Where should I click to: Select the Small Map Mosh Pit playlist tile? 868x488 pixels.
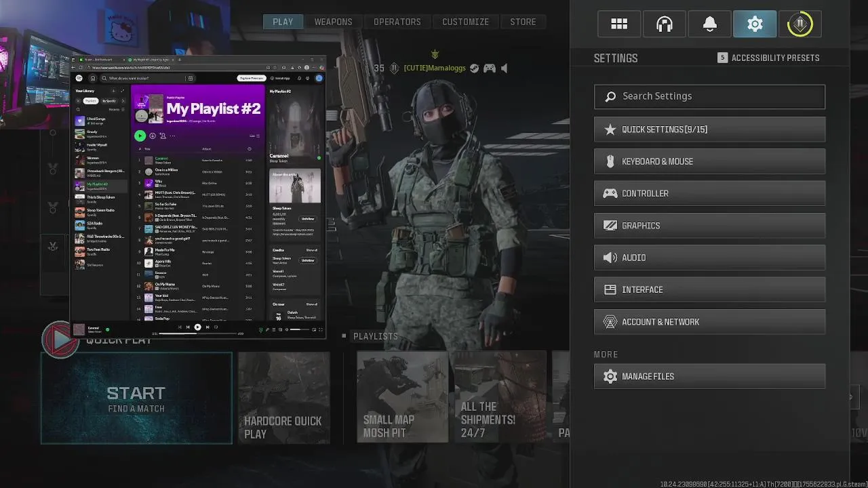click(403, 397)
